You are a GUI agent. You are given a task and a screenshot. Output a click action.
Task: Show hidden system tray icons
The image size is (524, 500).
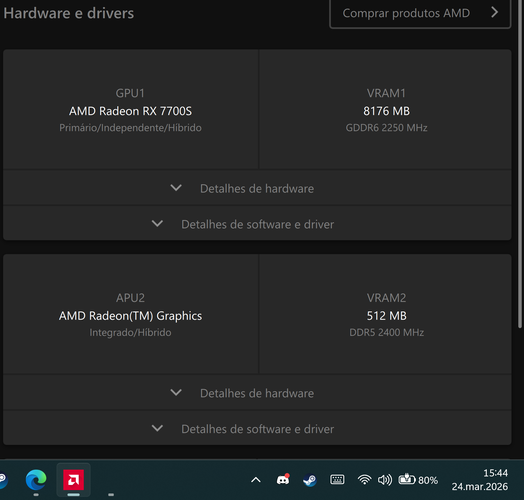click(256, 480)
